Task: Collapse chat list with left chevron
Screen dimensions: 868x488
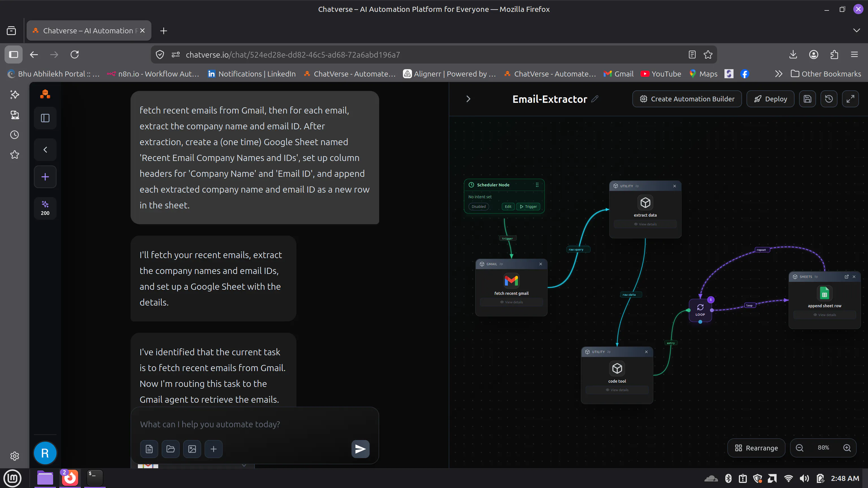Action: click(x=45, y=149)
